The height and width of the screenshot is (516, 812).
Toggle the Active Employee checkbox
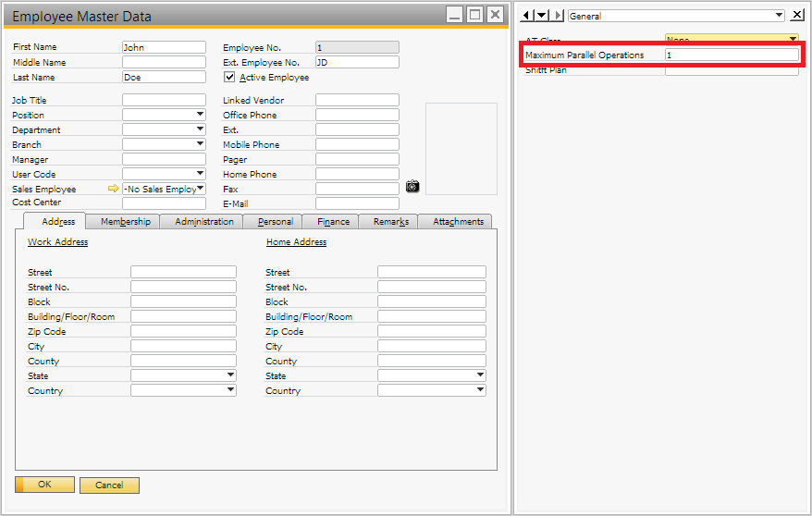point(229,78)
